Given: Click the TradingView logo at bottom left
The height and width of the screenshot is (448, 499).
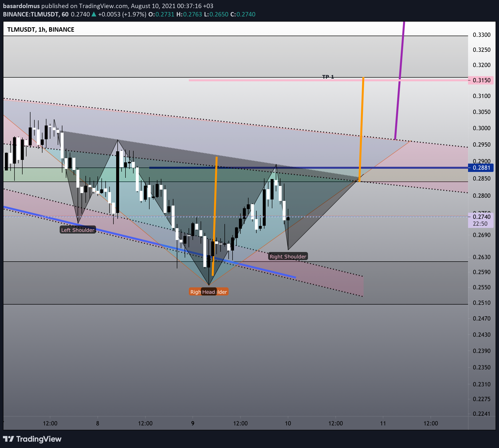Looking at the screenshot, I should pyautogui.click(x=32, y=439).
